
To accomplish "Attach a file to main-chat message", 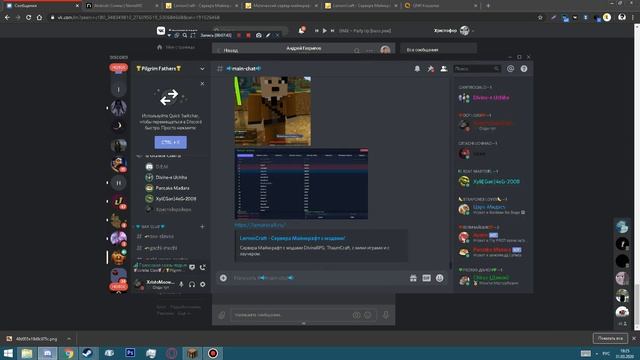I will coord(223,278).
